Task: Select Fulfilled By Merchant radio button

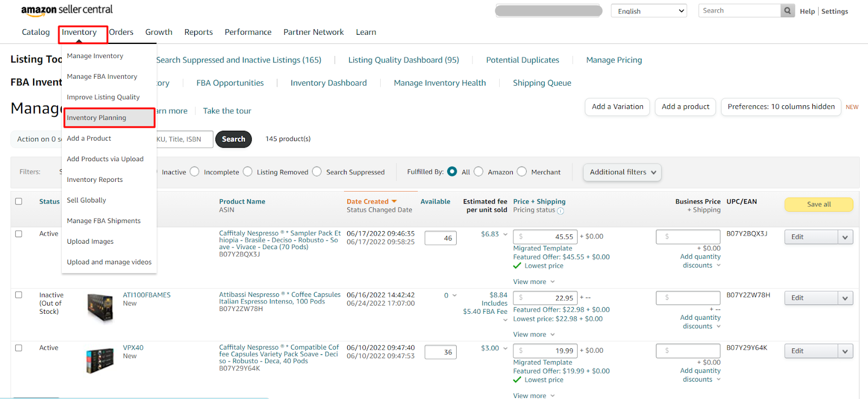Action: (x=522, y=172)
